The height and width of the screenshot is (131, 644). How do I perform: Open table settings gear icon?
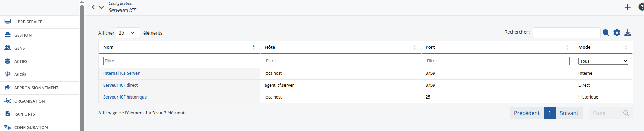(617, 32)
